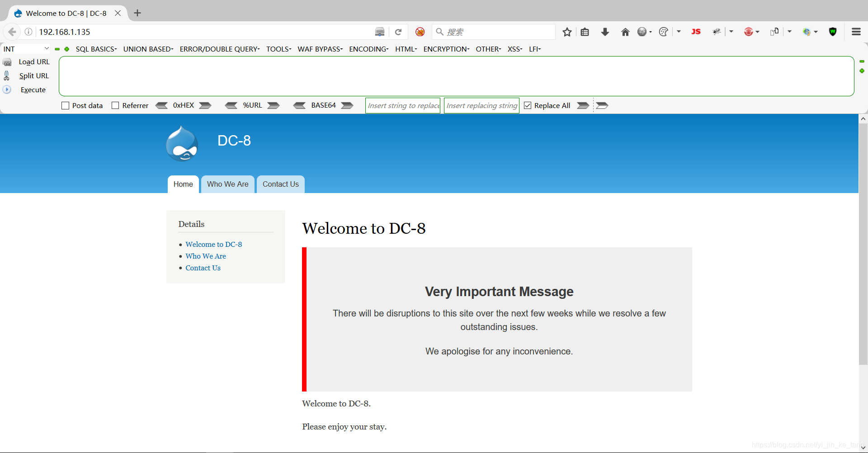Enable the Referrer checkbox

click(115, 105)
